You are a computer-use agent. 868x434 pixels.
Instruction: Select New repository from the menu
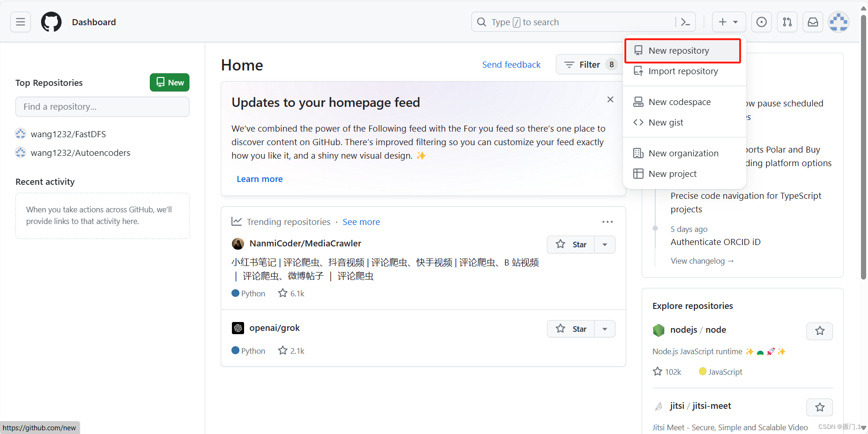click(x=683, y=50)
